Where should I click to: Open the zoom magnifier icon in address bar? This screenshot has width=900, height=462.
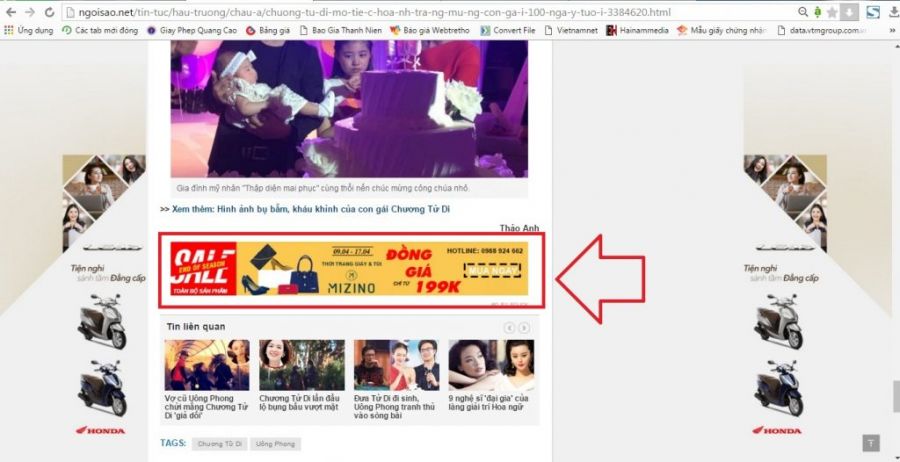tap(803, 11)
